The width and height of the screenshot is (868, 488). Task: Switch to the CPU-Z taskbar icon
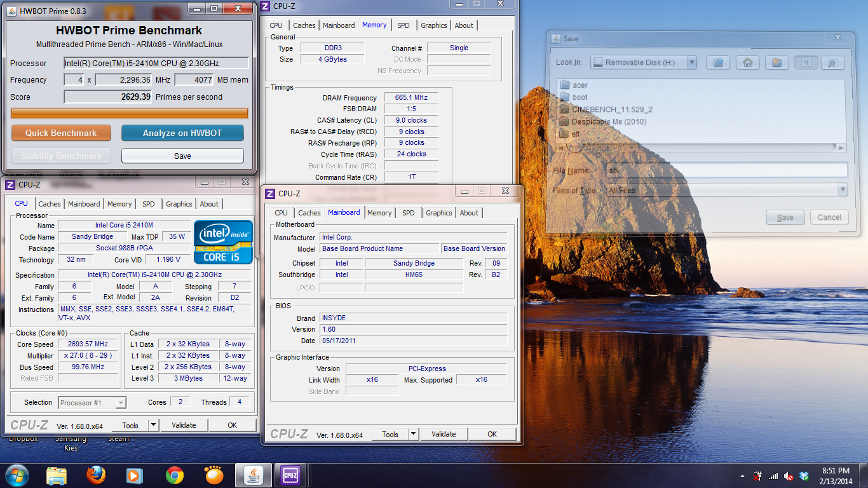290,475
